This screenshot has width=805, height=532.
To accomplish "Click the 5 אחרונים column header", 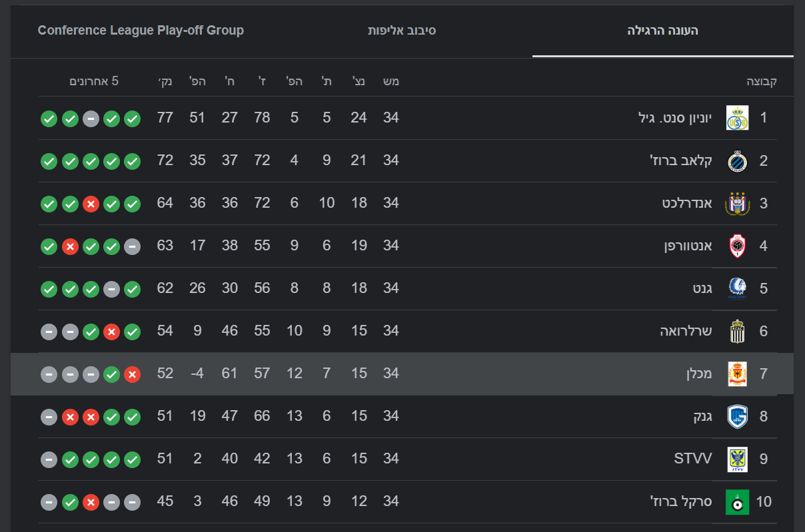I will tap(94, 81).
